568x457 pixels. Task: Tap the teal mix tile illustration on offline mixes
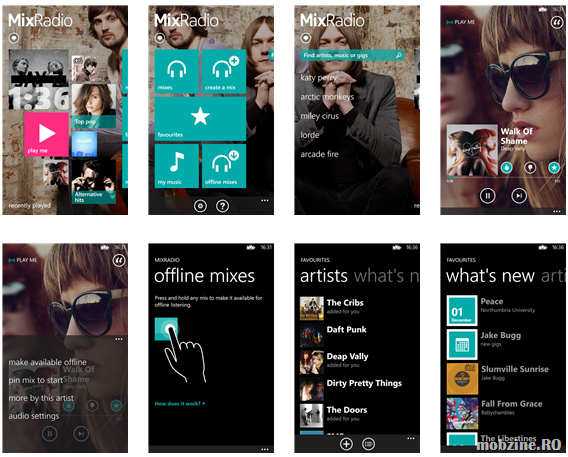point(166,329)
